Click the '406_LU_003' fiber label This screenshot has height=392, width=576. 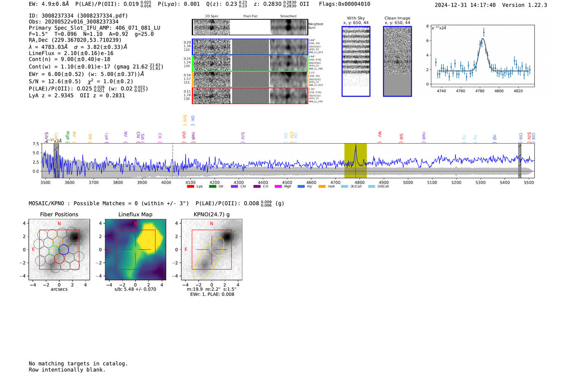click(x=316, y=52)
